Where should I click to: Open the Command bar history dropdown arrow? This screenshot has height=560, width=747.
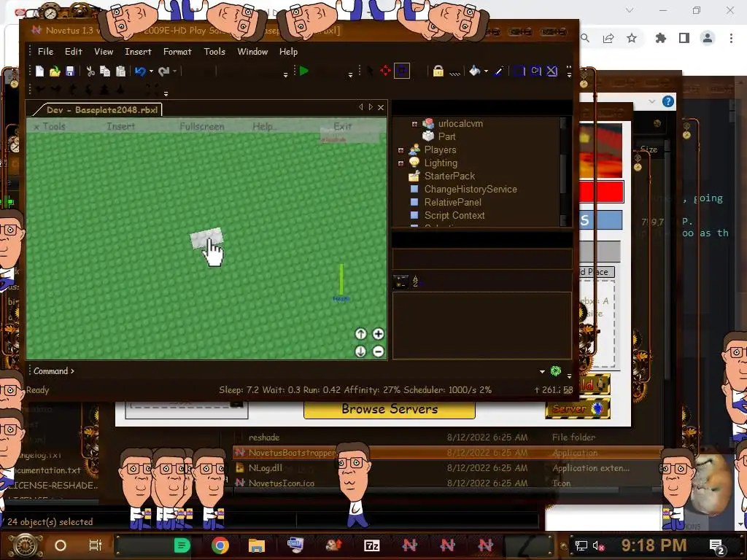542,371
